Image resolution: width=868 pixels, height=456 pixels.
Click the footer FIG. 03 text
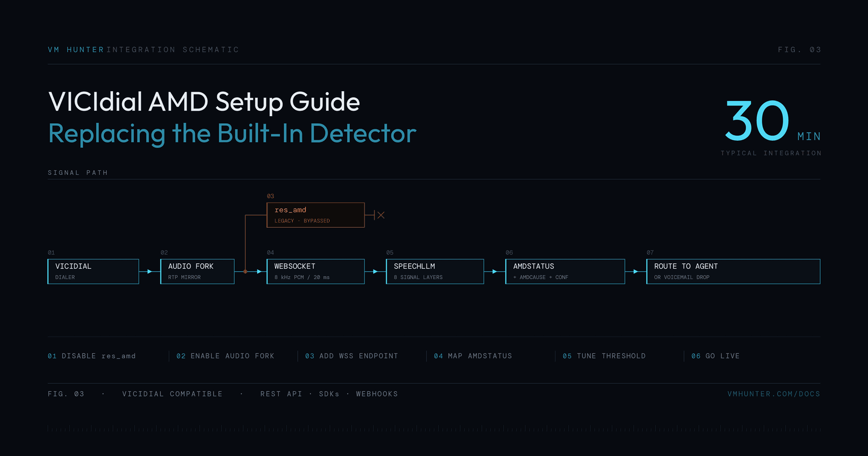coord(66,394)
